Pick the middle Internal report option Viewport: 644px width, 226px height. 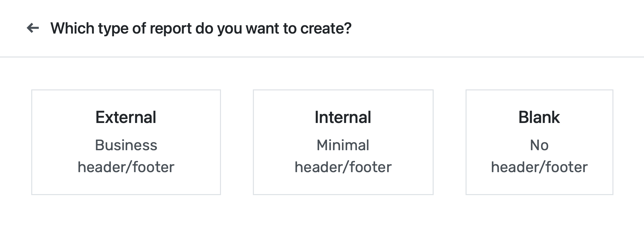point(343,142)
